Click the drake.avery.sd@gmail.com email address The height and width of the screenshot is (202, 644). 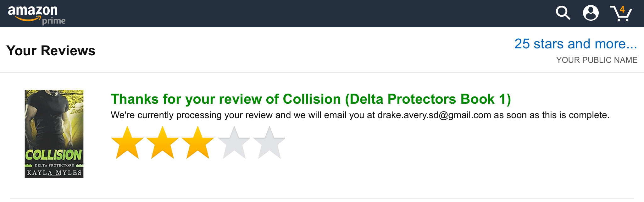434,115
